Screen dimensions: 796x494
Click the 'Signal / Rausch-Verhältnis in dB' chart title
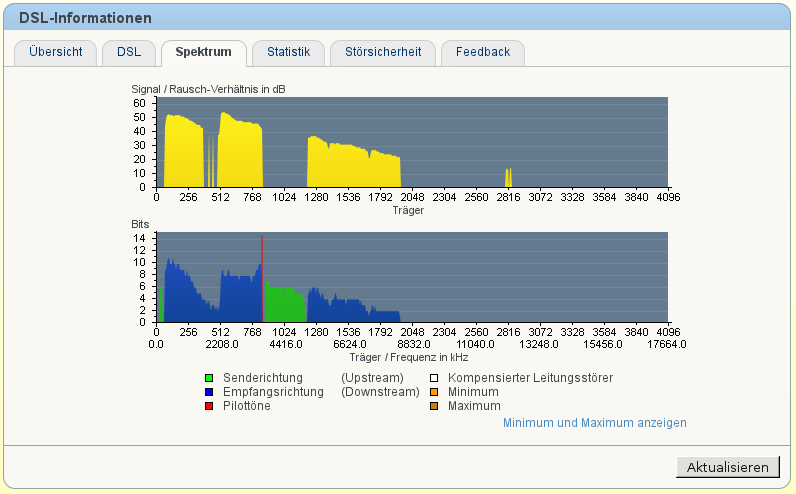[x=208, y=89]
